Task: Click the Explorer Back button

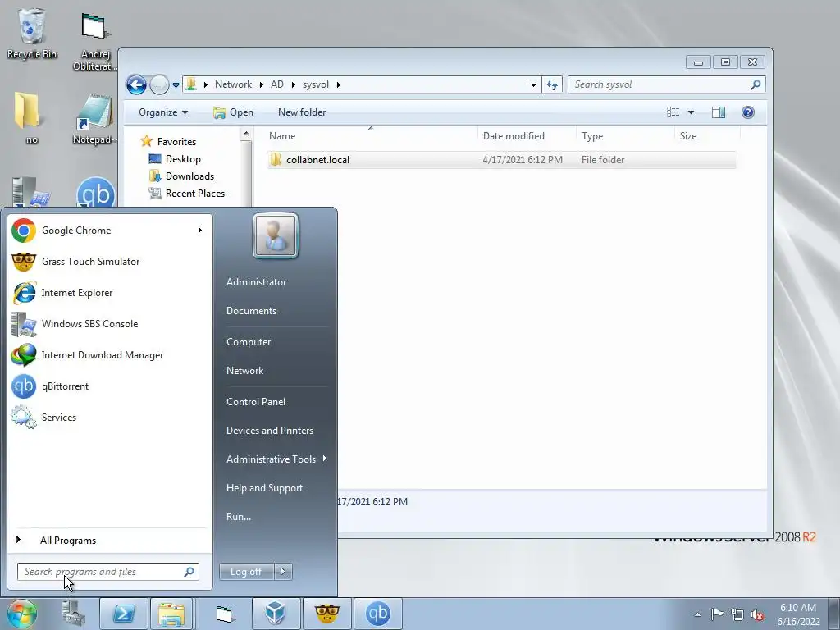Action: click(x=136, y=84)
